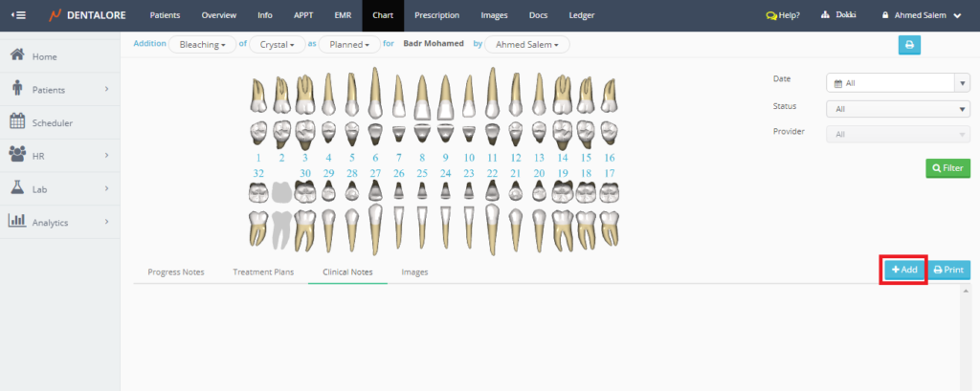
Task: Open the Home sidebar item
Action: 44,56
